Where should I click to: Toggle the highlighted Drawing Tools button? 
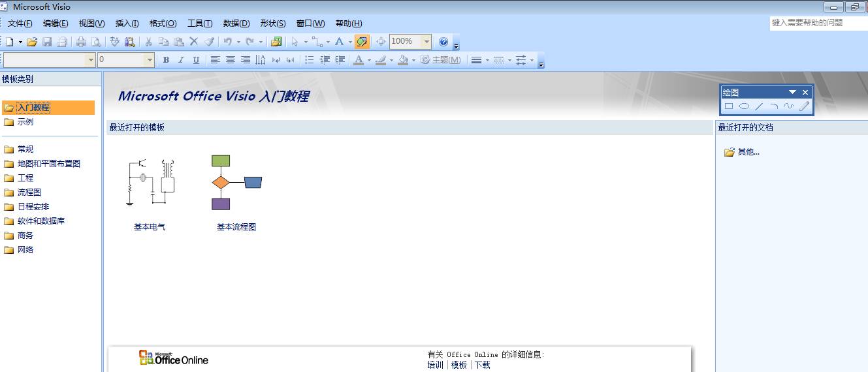[362, 42]
